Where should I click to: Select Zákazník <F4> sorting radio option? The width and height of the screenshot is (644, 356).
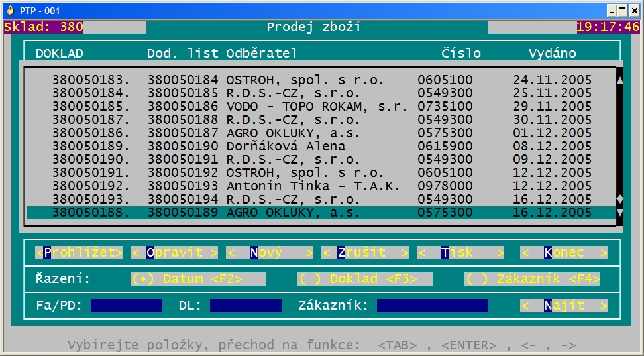[x=532, y=279]
